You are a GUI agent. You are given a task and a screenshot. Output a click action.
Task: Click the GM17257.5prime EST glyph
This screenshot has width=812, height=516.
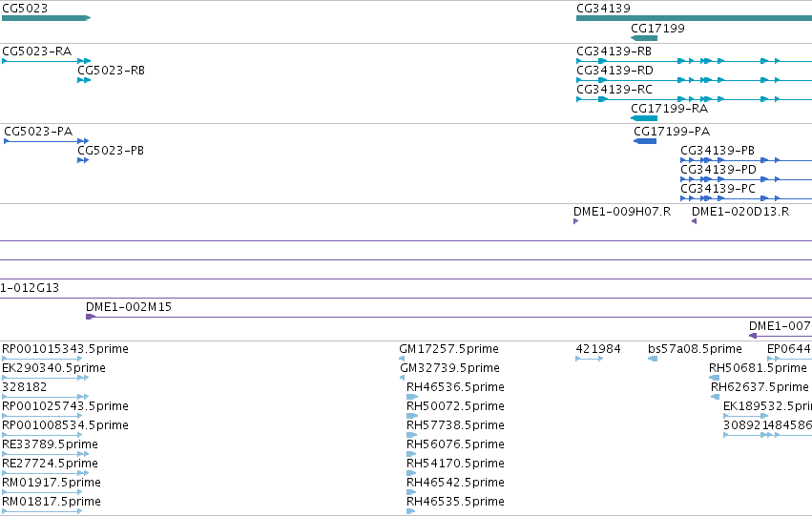[402, 359]
